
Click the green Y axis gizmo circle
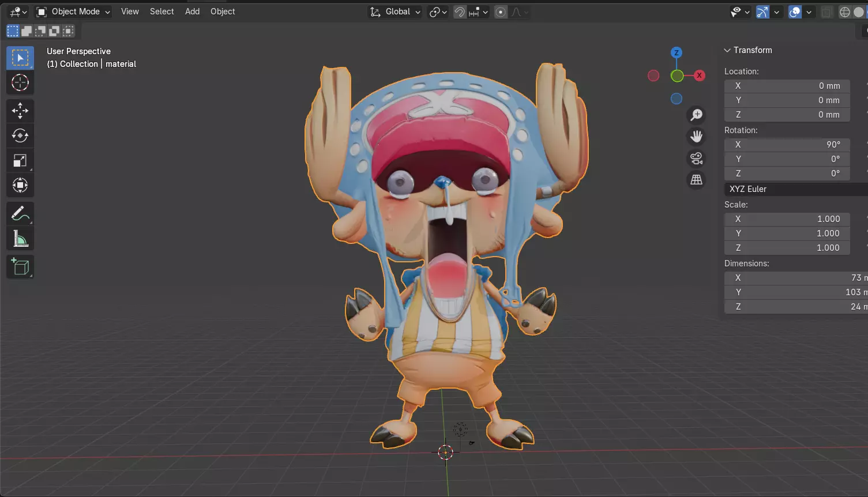click(x=677, y=76)
